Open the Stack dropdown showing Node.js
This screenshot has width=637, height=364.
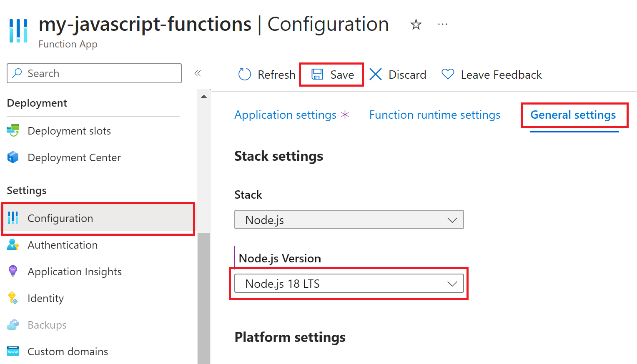pos(349,219)
